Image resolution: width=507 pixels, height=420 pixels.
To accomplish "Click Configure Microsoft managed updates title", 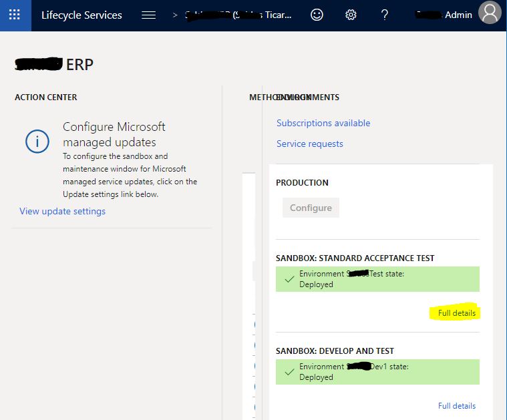I will tap(114, 134).
